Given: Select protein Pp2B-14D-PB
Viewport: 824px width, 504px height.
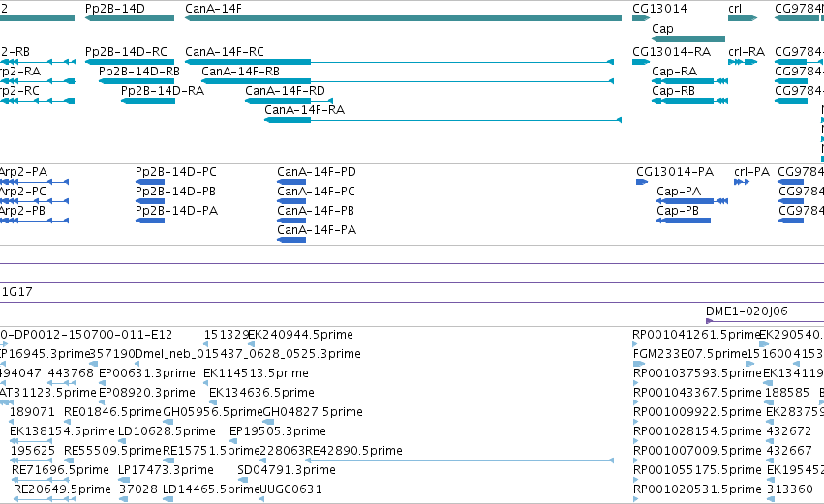Looking at the screenshot, I should [150, 201].
